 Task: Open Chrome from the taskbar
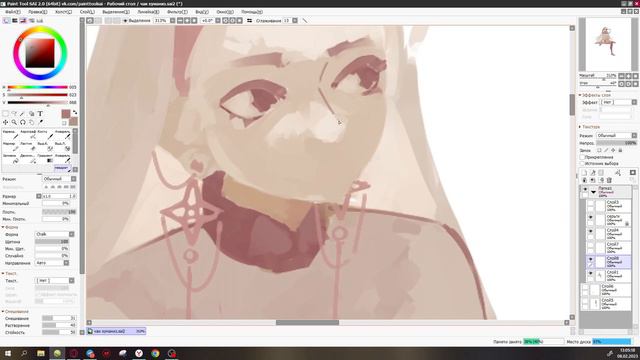tap(155, 353)
